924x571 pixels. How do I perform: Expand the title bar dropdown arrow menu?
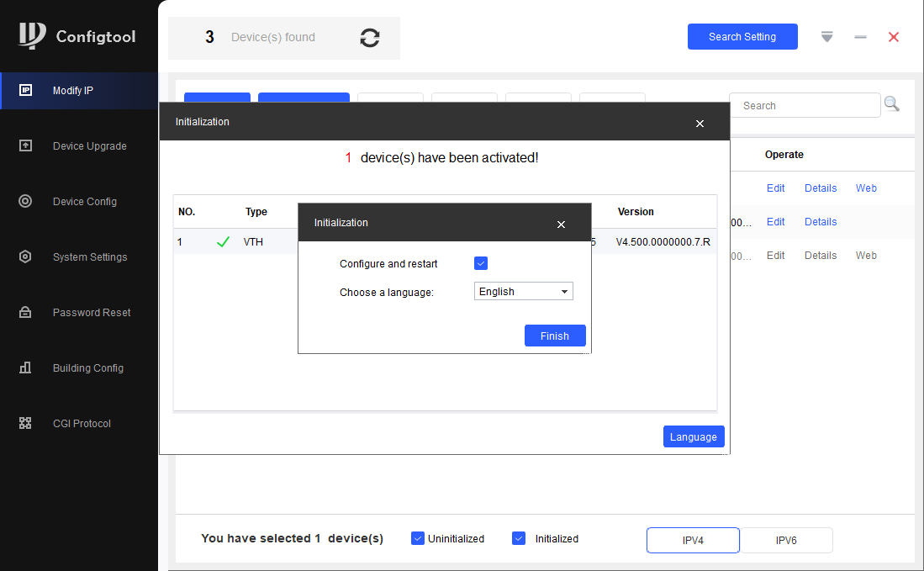(827, 37)
